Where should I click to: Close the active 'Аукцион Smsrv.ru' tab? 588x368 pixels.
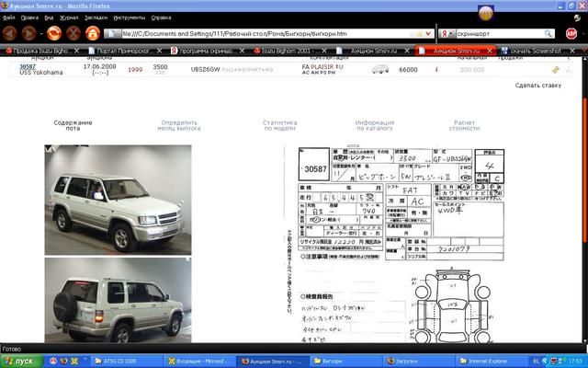point(490,51)
